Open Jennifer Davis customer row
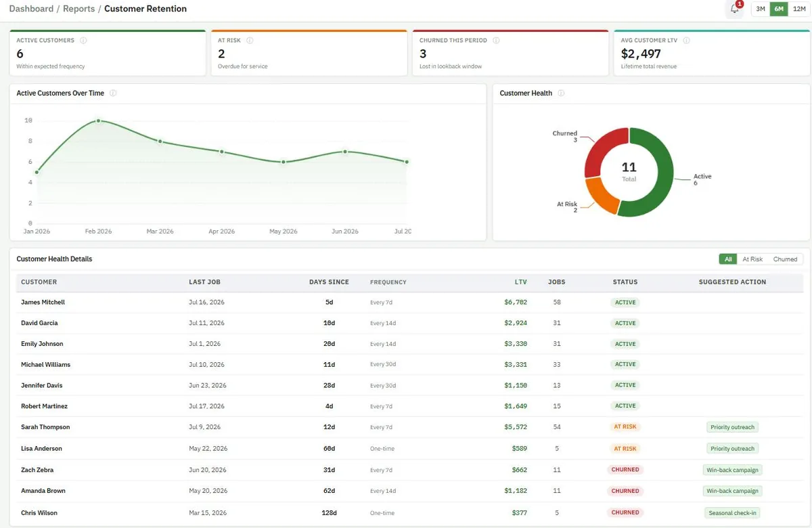Screen dimensions: 812x528 click(x=409, y=385)
